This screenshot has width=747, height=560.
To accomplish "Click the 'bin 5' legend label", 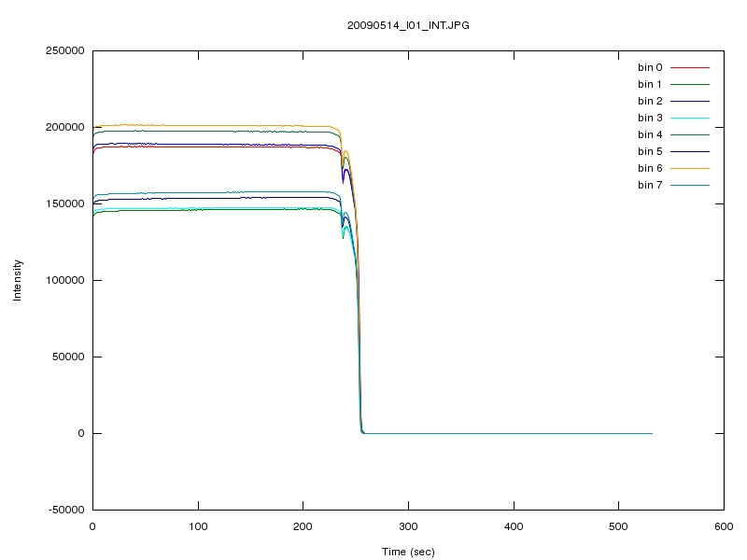I will click(x=650, y=151).
